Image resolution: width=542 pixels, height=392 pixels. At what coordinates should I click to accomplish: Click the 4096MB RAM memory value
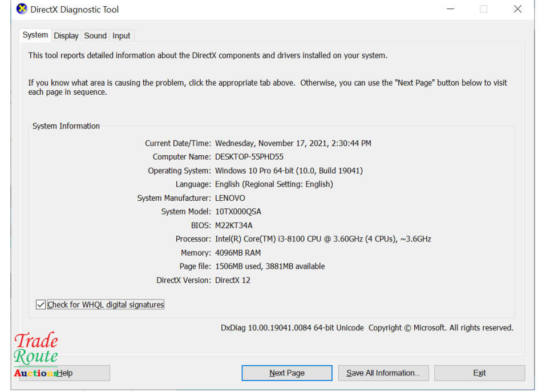[238, 253]
